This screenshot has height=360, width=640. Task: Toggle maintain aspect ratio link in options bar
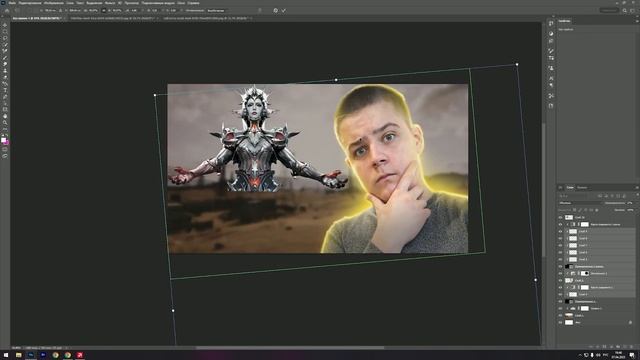(x=104, y=11)
